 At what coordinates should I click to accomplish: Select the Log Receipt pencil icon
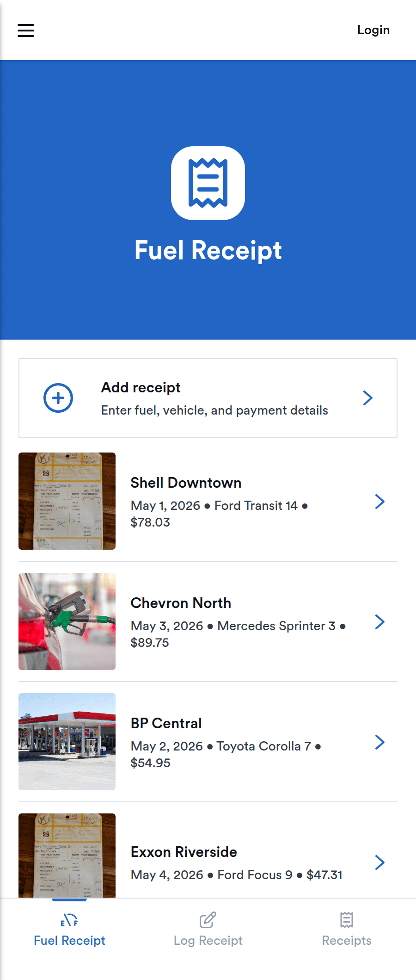point(208,920)
